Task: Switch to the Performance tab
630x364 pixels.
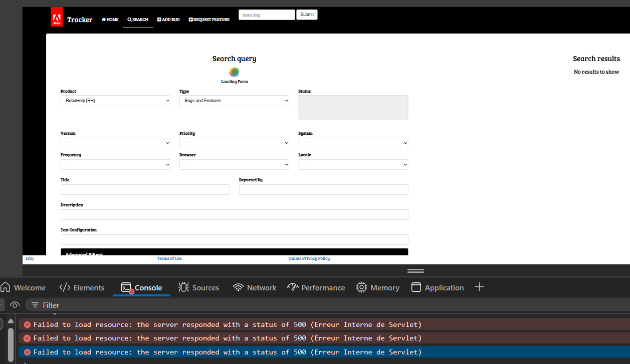Action: pos(316,287)
